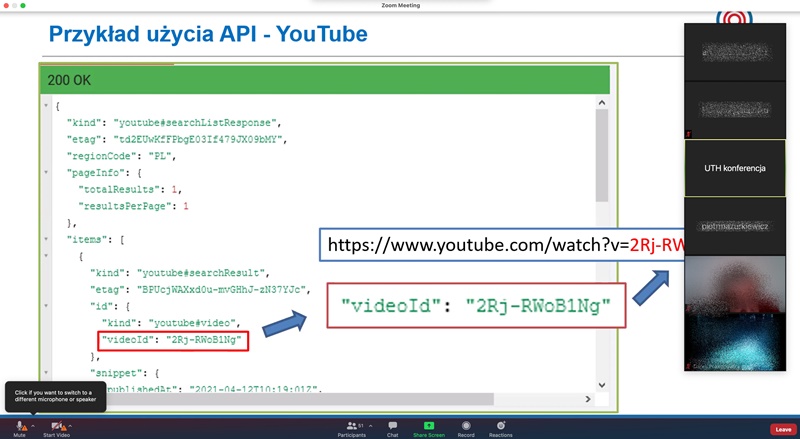The image size is (800, 439).
Task: Click the etag "td2EUwKfFPbgE03If479JX09bMY" value
Action: coord(197,139)
